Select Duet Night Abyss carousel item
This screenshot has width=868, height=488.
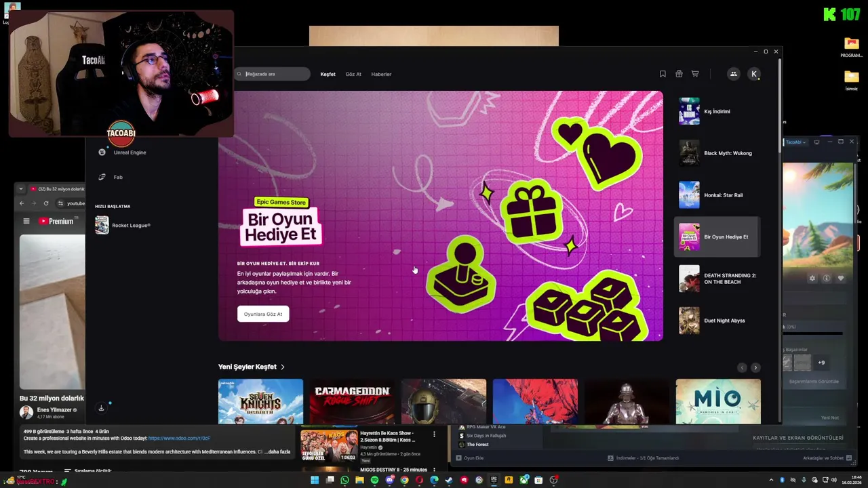717,321
